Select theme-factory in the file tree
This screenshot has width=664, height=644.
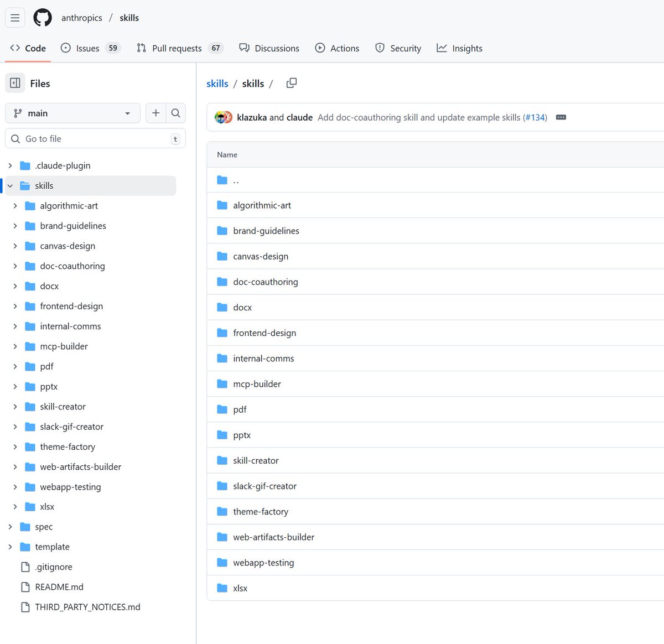pos(68,446)
